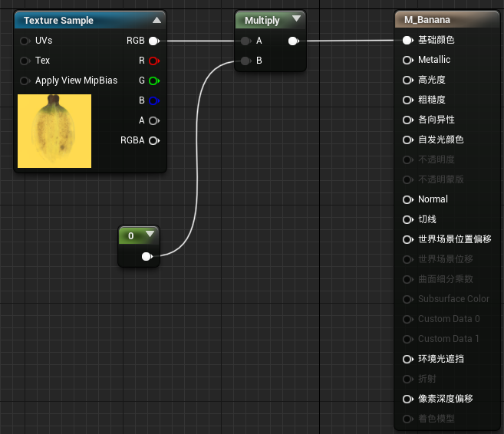Click the disabled Custom Data 1 pin

point(408,339)
